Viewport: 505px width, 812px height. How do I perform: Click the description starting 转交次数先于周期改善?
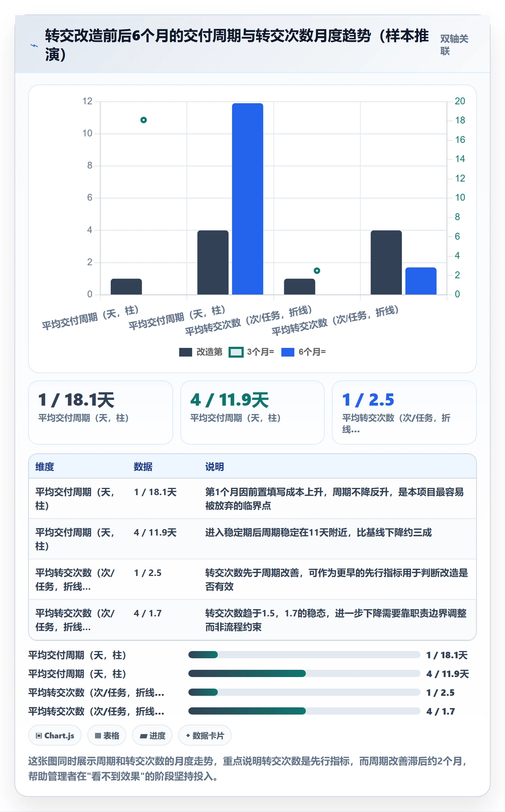click(337, 580)
